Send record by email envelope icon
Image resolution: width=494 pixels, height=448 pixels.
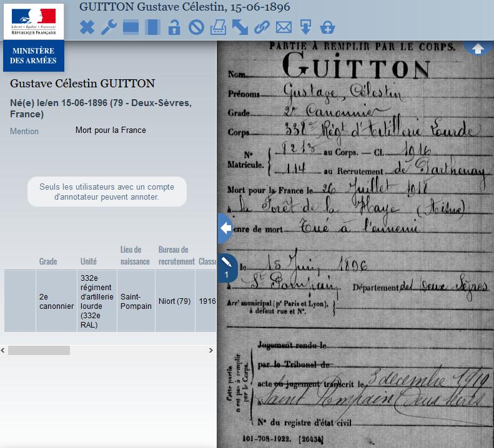click(x=284, y=27)
